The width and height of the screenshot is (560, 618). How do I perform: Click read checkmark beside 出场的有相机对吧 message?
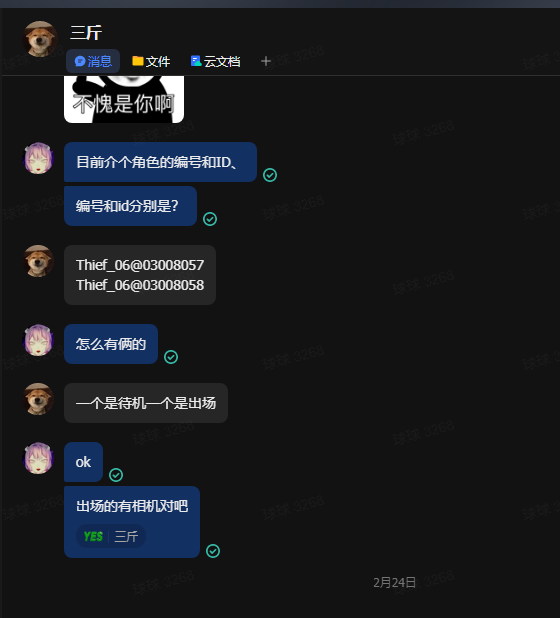[213, 551]
